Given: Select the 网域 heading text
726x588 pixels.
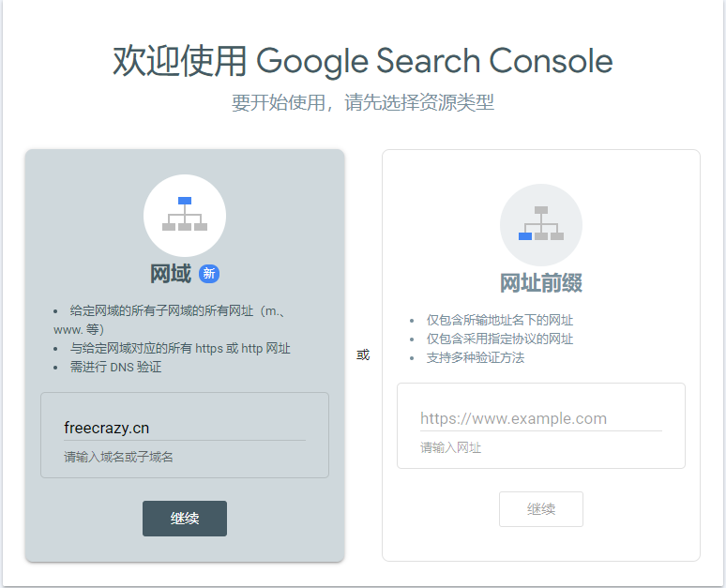Looking at the screenshot, I should click(x=171, y=274).
